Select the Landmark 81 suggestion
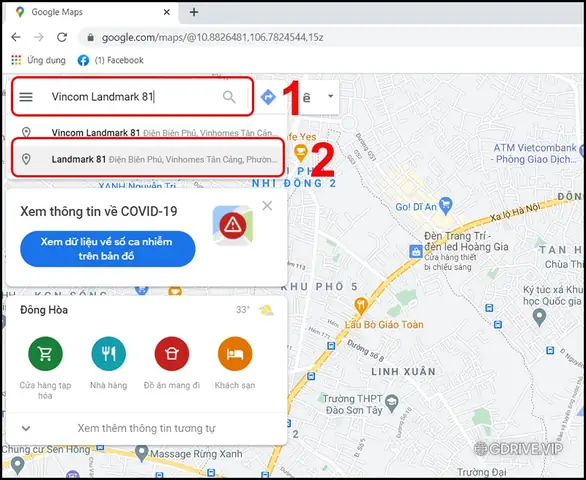The height and width of the screenshot is (480, 586). (148, 159)
